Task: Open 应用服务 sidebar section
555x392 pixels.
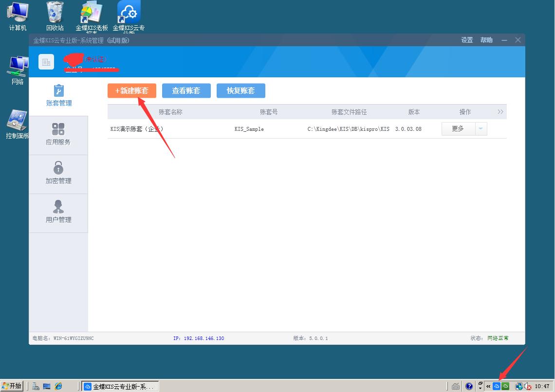Action: tap(58, 135)
